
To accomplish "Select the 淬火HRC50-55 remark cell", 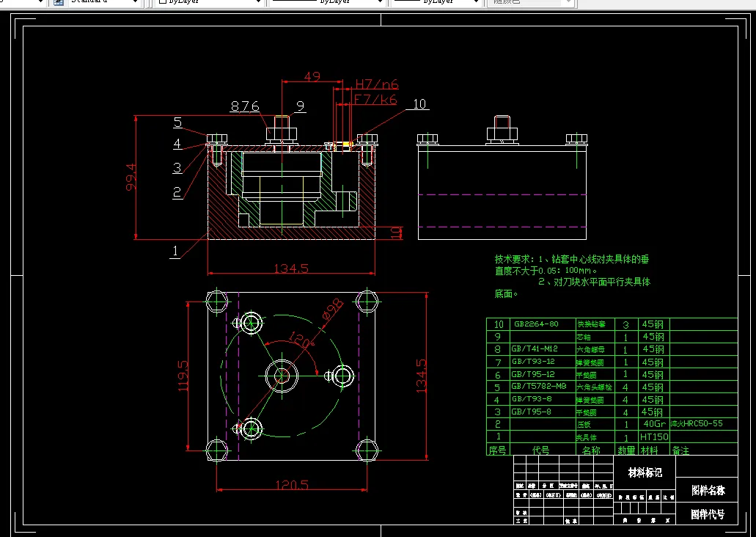I will [x=697, y=423].
